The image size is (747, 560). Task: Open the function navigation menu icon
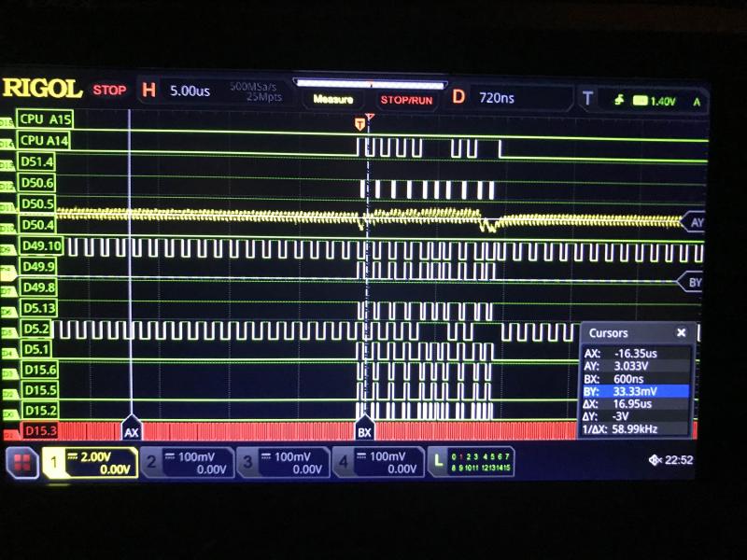[22, 462]
